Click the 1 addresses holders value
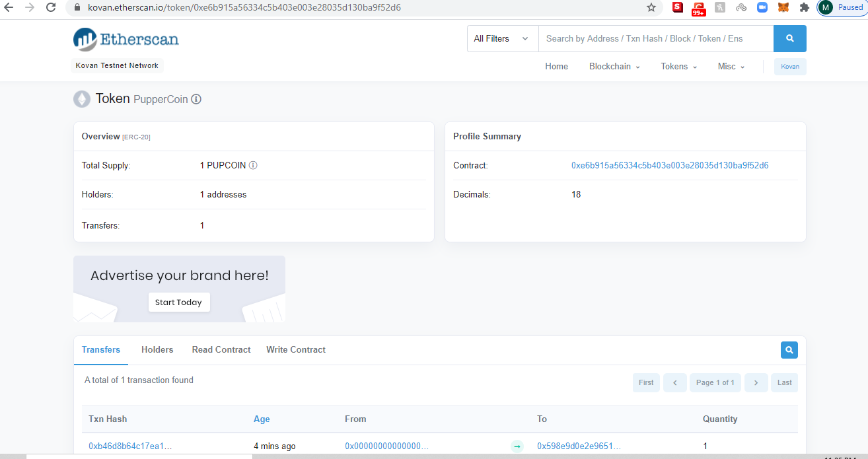The height and width of the screenshot is (459, 868). pyautogui.click(x=223, y=195)
